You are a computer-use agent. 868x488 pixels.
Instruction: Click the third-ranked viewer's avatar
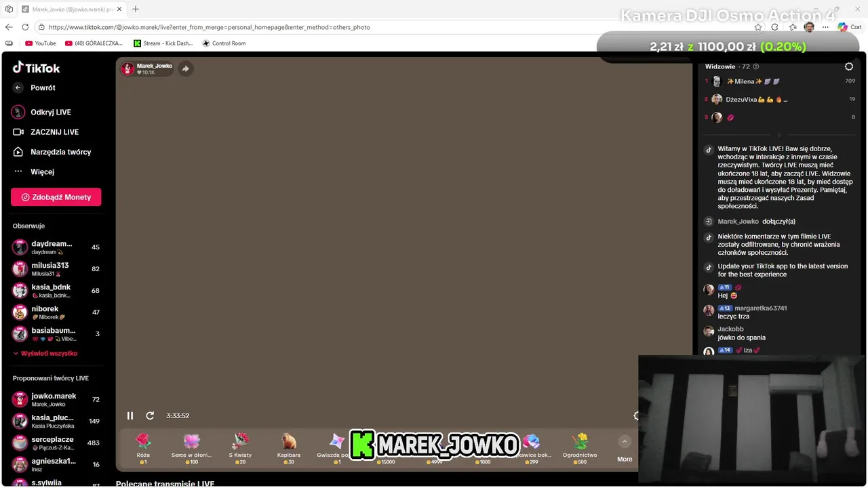[x=717, y=117]
